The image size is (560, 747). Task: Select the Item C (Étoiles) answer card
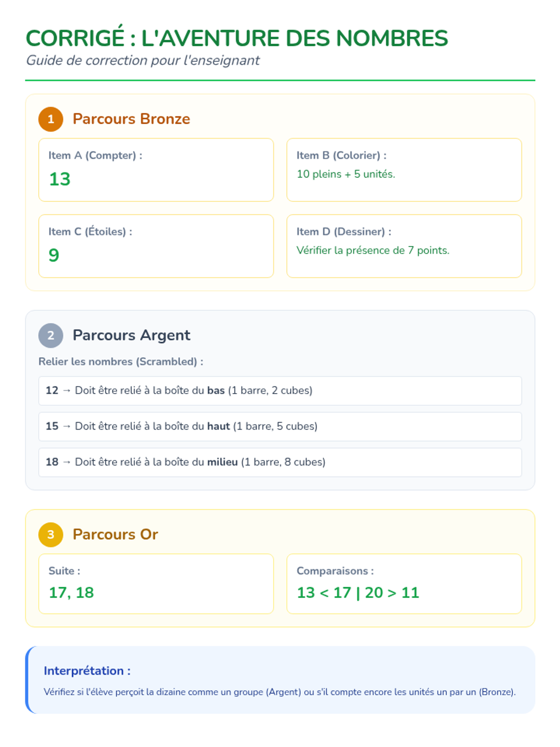click(x=156, y=246)
